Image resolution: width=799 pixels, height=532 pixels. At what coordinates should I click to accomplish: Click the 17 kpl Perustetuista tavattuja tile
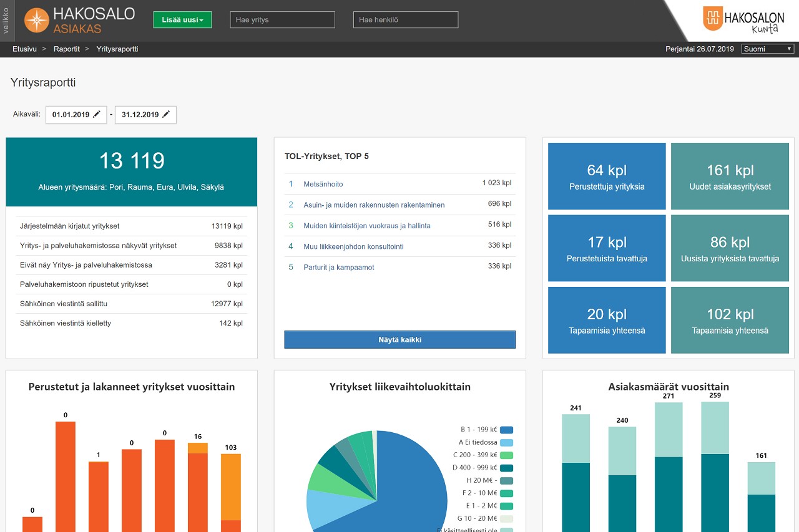click(607, 248)
